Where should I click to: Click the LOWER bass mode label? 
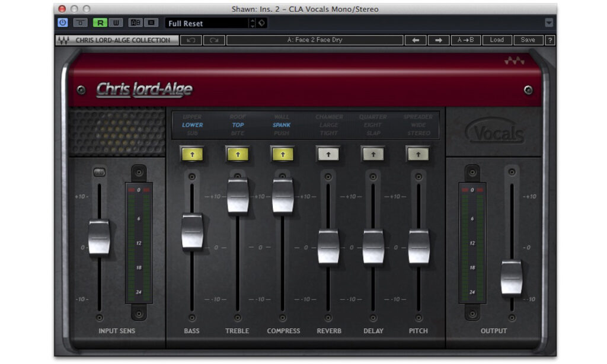tap(193, 124)
